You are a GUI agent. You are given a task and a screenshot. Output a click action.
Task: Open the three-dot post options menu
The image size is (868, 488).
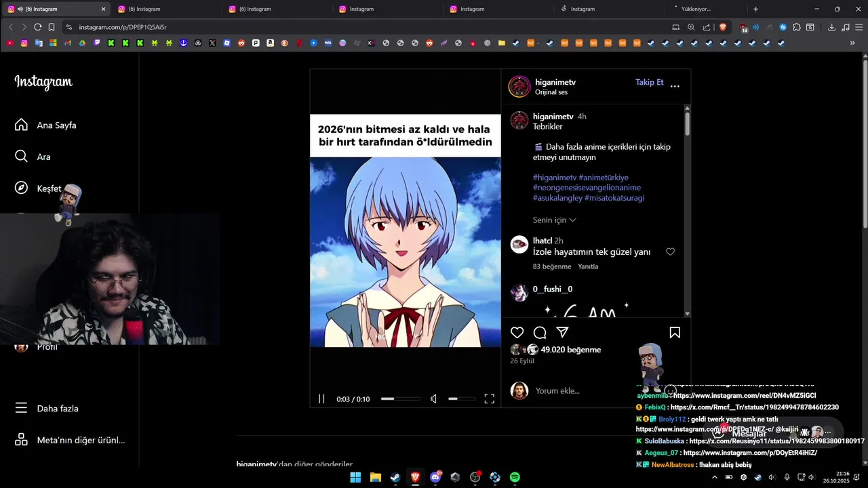tap(675, 86)
